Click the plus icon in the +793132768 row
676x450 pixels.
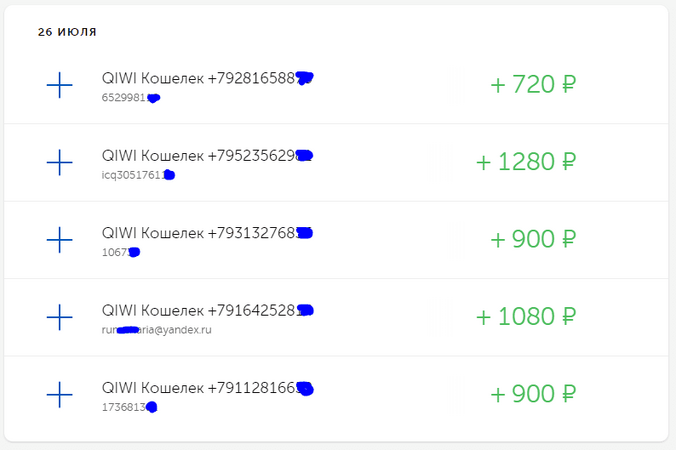pos(59,240)
